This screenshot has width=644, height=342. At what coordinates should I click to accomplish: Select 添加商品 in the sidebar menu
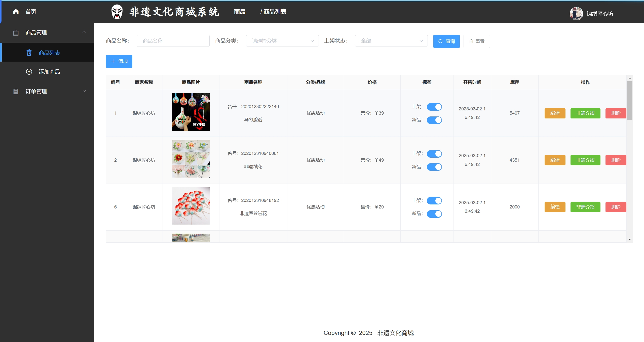[x=49, y=72]
